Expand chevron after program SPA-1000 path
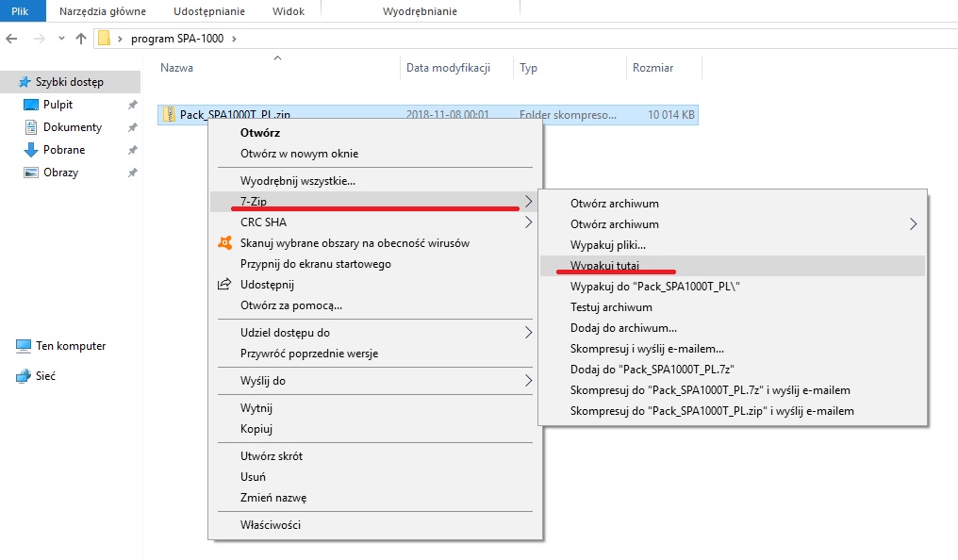Image resolution: width=958 pixels, height=560 pixels. click(234, 39)
